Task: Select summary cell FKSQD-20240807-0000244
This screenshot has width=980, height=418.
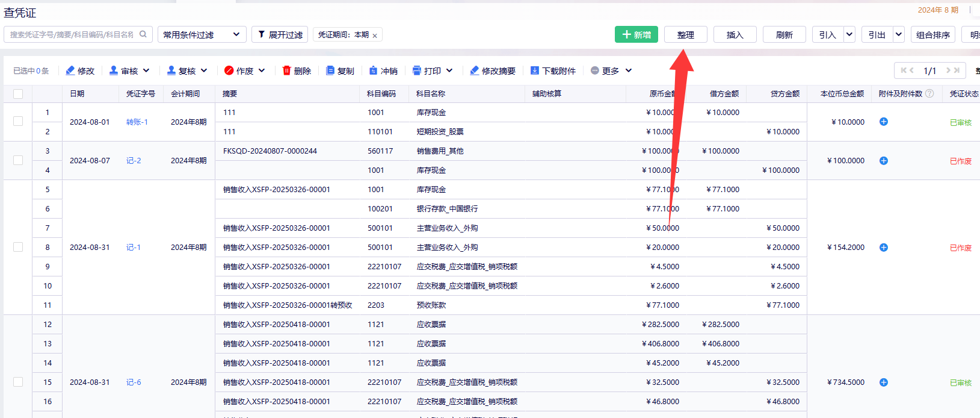Action: point(270,151)
